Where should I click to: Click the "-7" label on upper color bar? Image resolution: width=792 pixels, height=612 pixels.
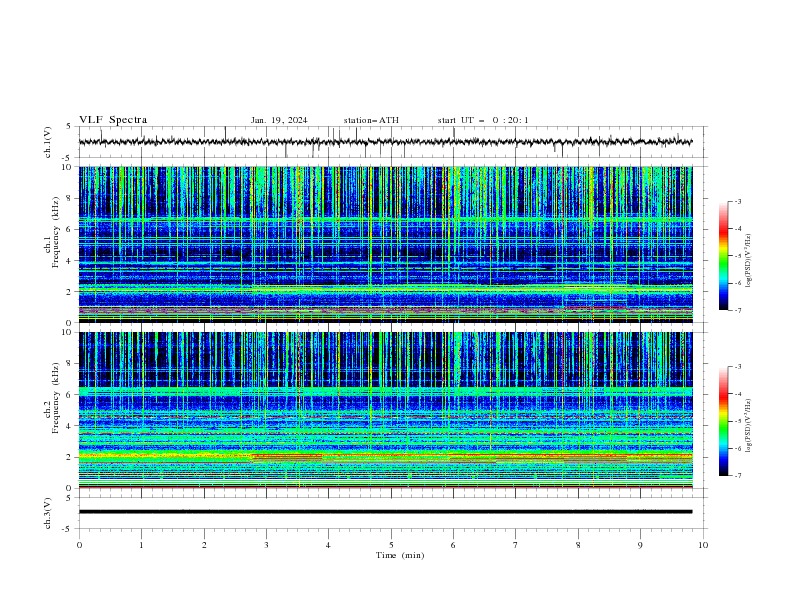click(x=738, y=310)
